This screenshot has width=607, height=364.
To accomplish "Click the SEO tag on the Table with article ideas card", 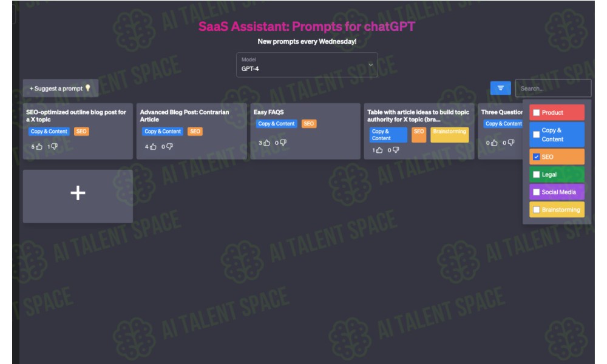I will (x=419, y=135).
